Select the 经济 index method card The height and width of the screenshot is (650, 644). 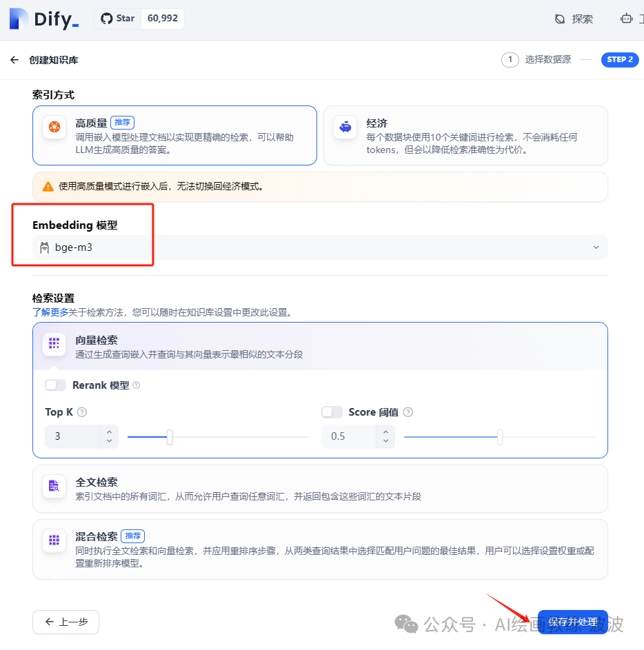(465, 136)
